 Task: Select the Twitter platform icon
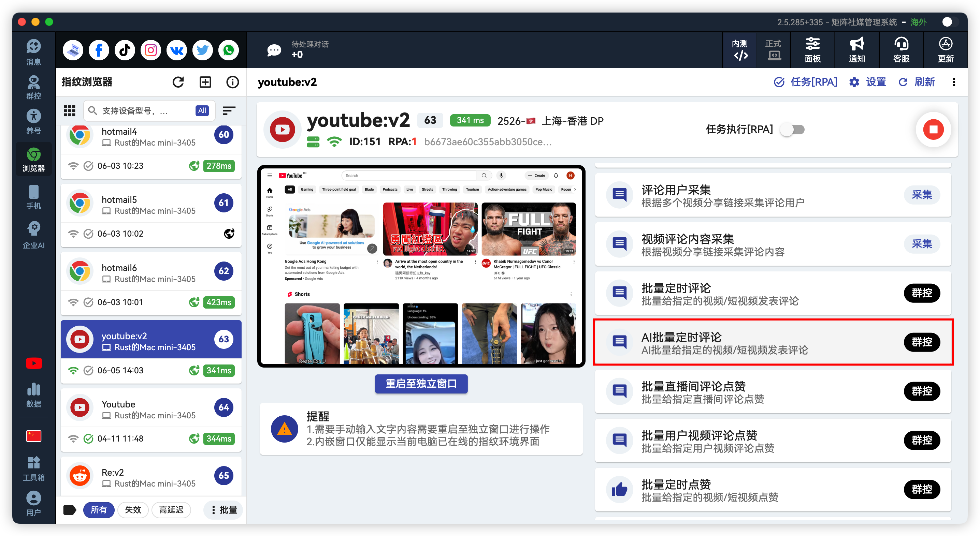coord(202,50)
